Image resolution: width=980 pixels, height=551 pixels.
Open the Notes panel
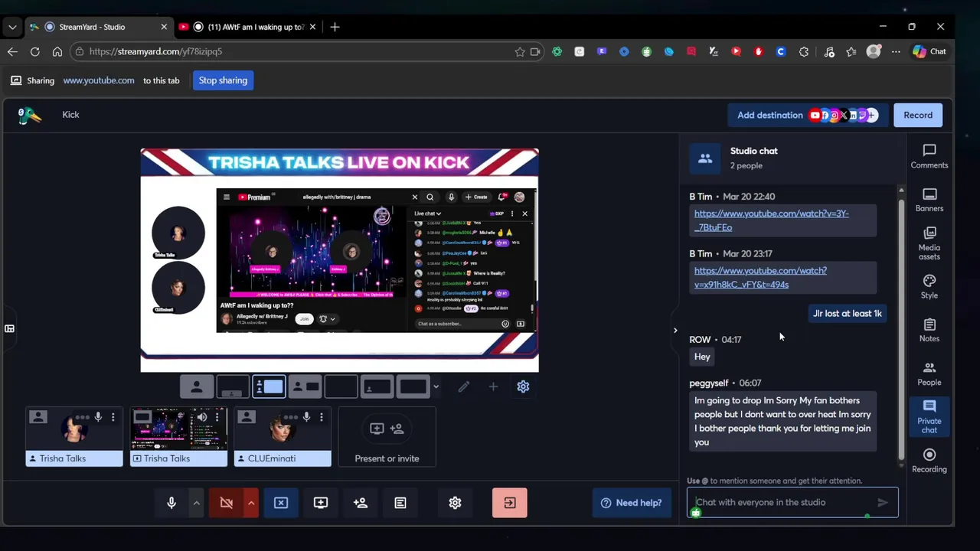click(929, 330)
